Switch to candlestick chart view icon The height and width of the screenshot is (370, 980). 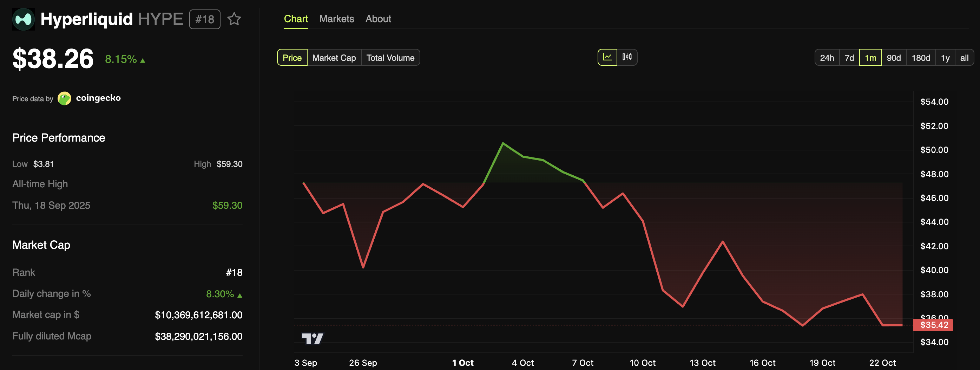pyautogui.click(x=627, y=57)
